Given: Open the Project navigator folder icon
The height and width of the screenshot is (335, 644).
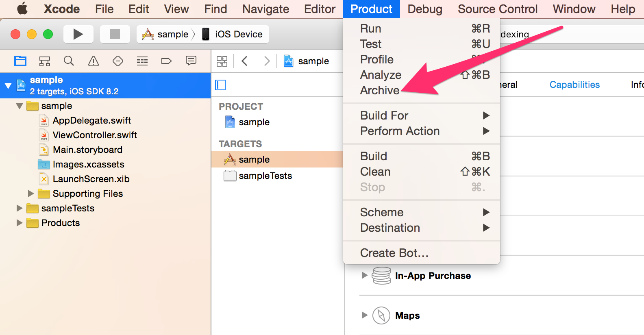Looking at the screenshot, I should pos(20,61).
